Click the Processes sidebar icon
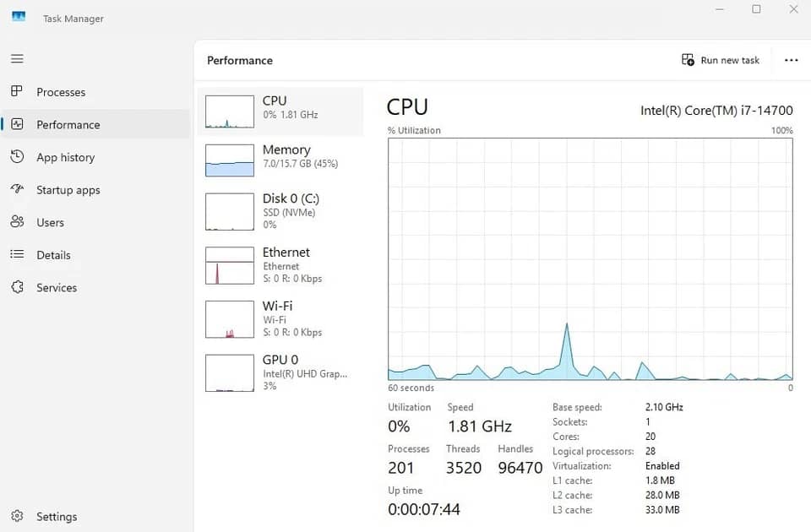Image resolution: width=811 pixels, height=532 pixels. point(17,91)
